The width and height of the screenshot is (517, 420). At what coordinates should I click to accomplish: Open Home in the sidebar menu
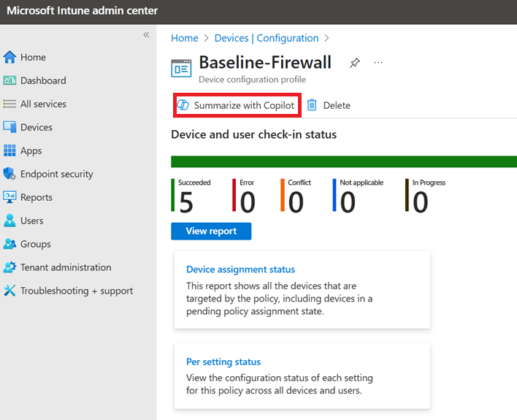pyautogui.click(x=33, y=58)
